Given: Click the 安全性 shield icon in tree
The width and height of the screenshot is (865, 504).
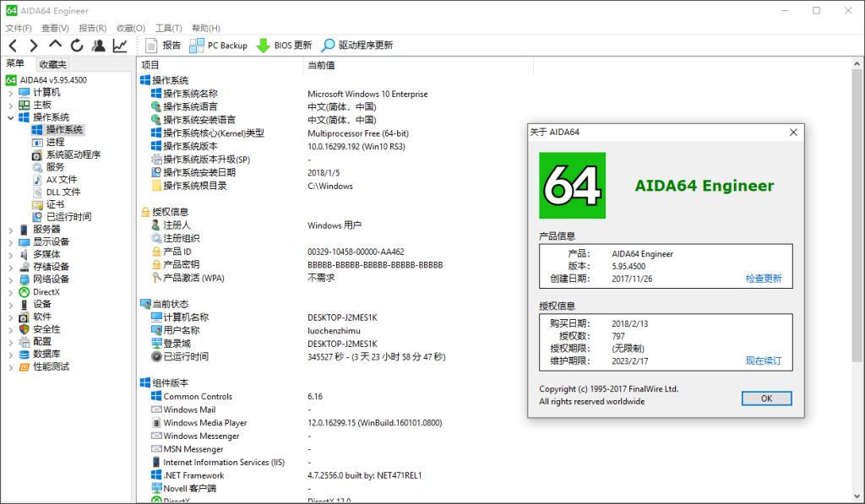Looking at the screenshot, I should coord(24,330).
